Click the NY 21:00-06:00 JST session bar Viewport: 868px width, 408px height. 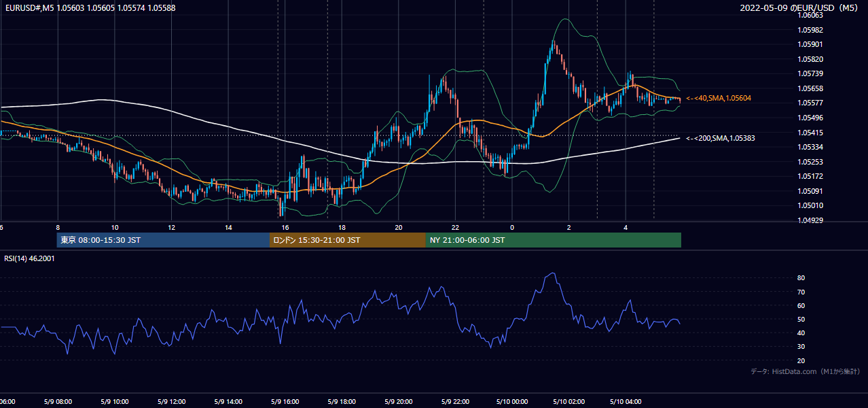click(554, 240)
